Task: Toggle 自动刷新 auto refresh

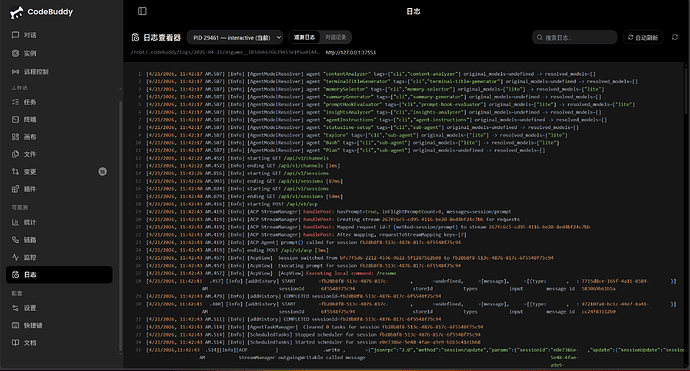Action: point(643,37)
